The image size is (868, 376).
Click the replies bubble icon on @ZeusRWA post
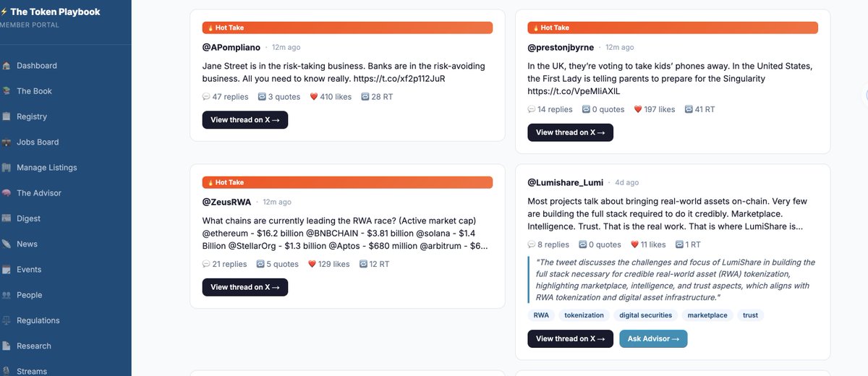[x=206, y=265]
